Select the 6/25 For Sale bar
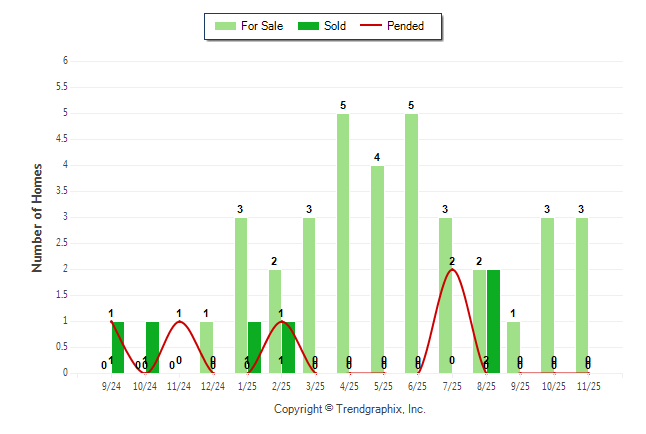The image size is (646, 434). click(411, 243)
